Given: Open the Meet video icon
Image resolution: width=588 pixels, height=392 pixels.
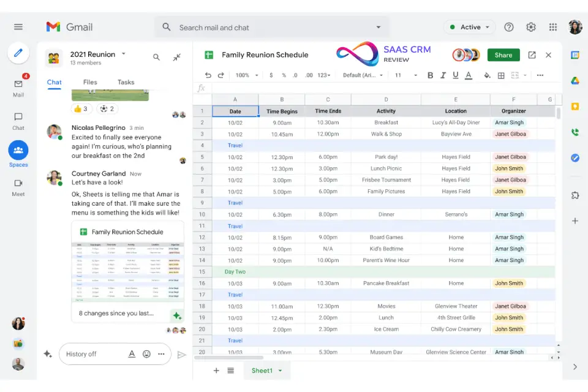Looking at the screenshot, I should point(18,183).
